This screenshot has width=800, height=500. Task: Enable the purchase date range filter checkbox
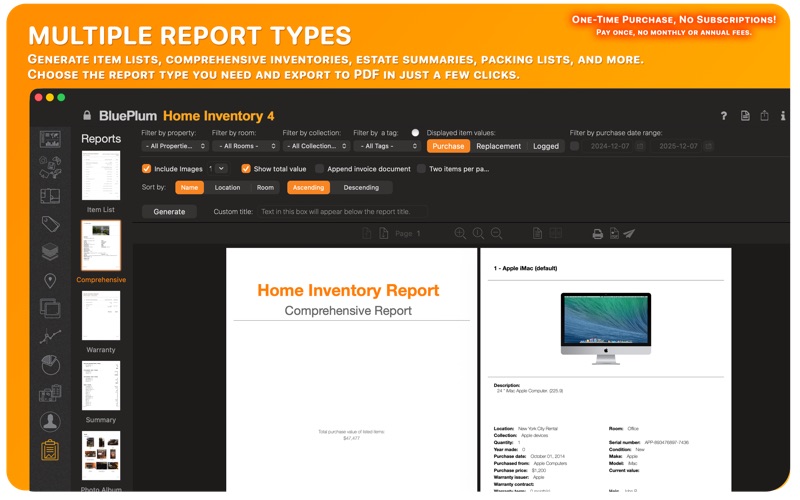(574, 146)
